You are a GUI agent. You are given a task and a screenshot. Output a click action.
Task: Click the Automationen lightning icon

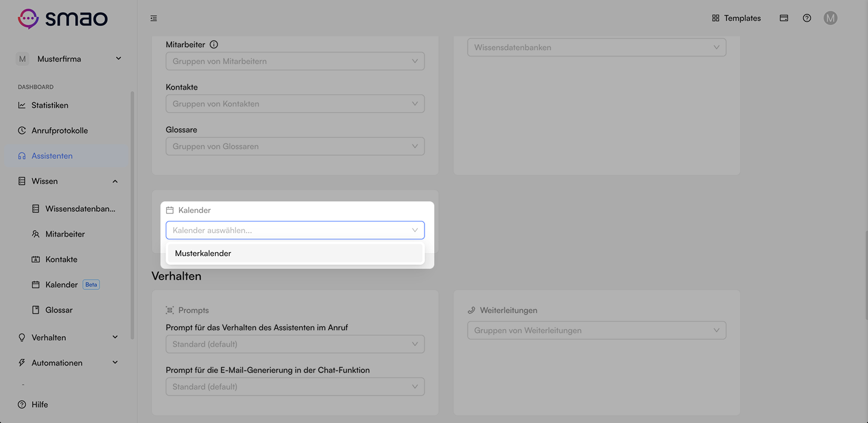click(x=22, y=363)
